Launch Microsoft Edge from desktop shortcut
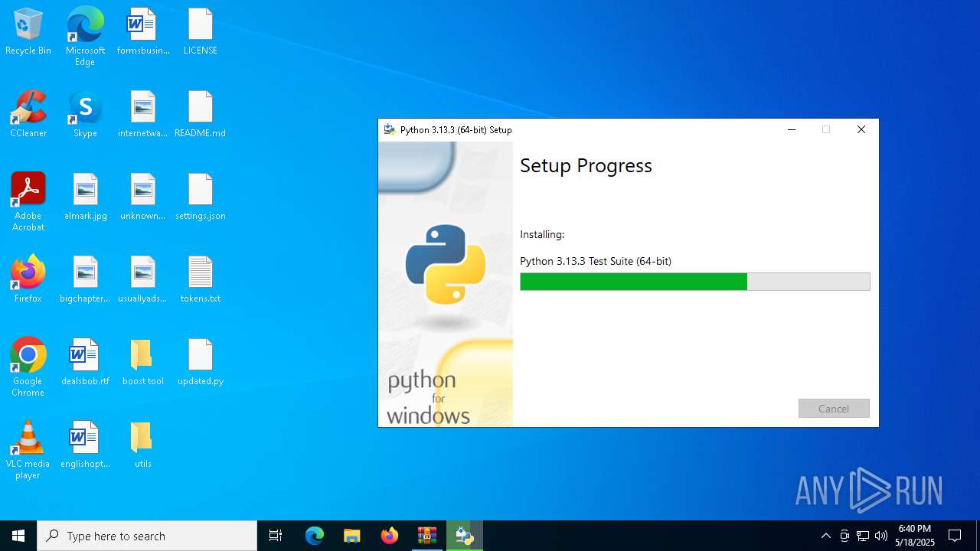 click(x=85, y=37)
